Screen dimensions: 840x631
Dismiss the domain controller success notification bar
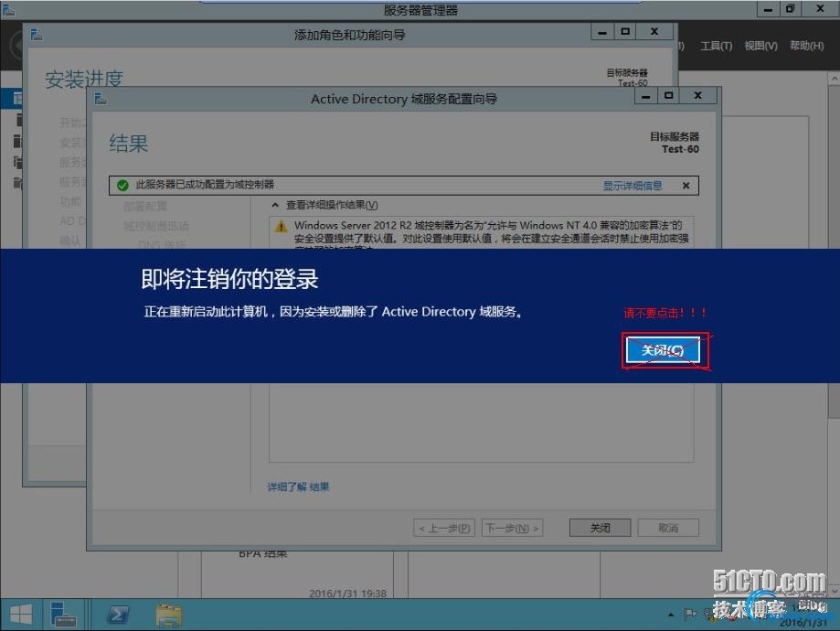point(686,186)
